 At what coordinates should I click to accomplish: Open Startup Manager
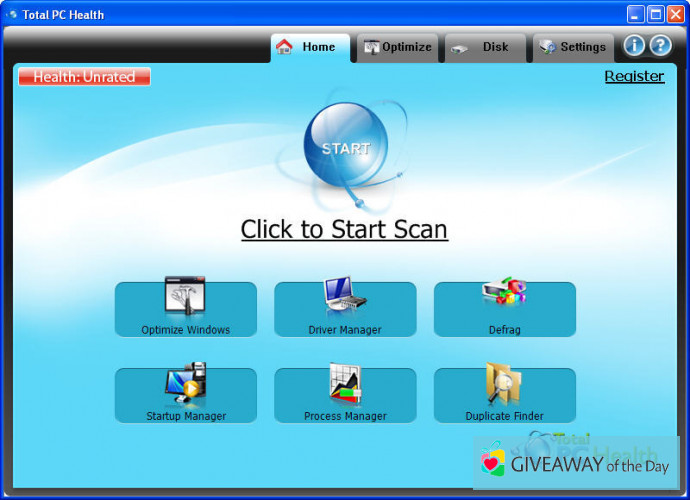pos(186,396)
